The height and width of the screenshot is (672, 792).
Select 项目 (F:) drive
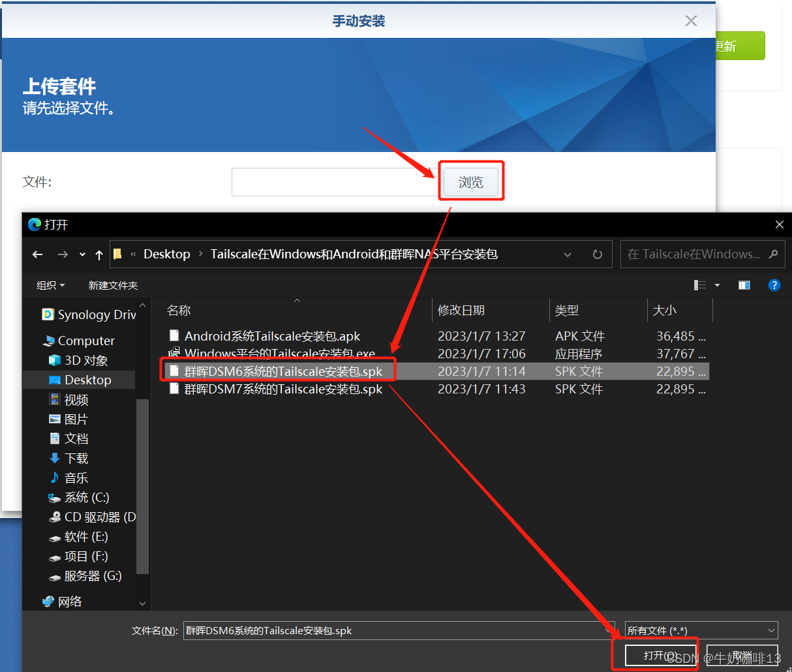pyautogui.click(x=78, y=556)
